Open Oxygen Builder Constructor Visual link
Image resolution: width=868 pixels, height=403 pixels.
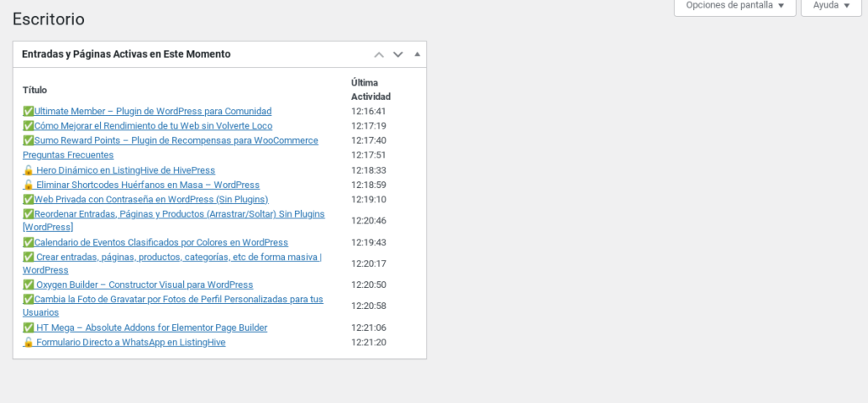138,284
